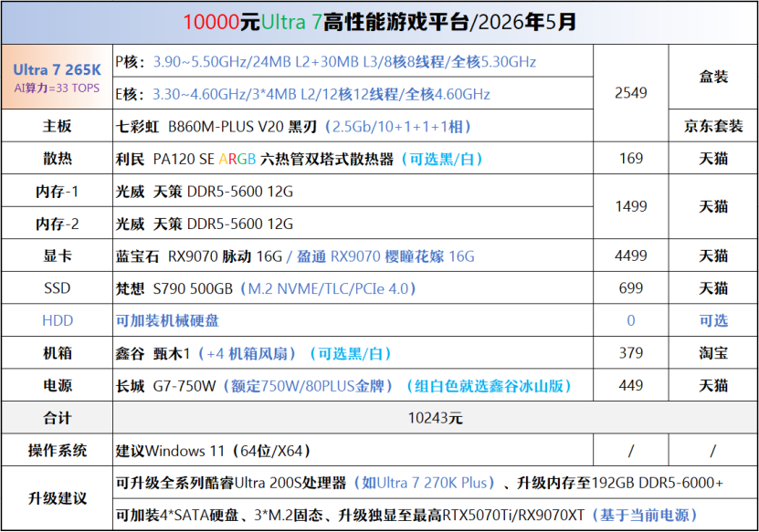Screen dimensions: 759x532
Task: Click the 可加装机械硬盘 HDD link text
Action: click(x=167, y=320)
